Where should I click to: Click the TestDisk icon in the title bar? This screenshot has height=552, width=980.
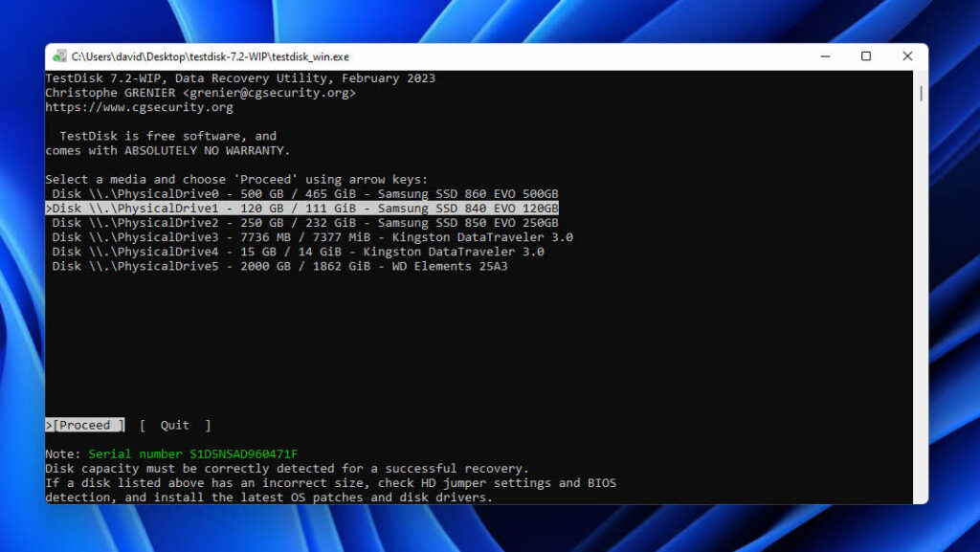pos(61,56)
